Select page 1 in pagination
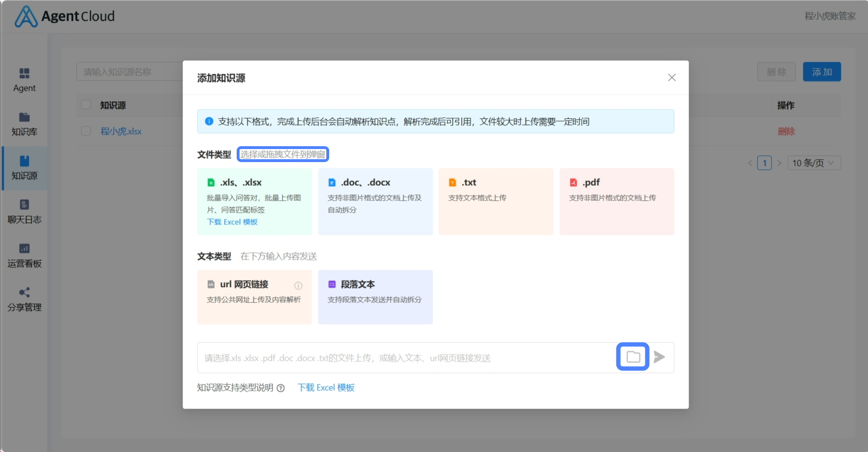This screenshot has height=452, width=868. point(764,163)
